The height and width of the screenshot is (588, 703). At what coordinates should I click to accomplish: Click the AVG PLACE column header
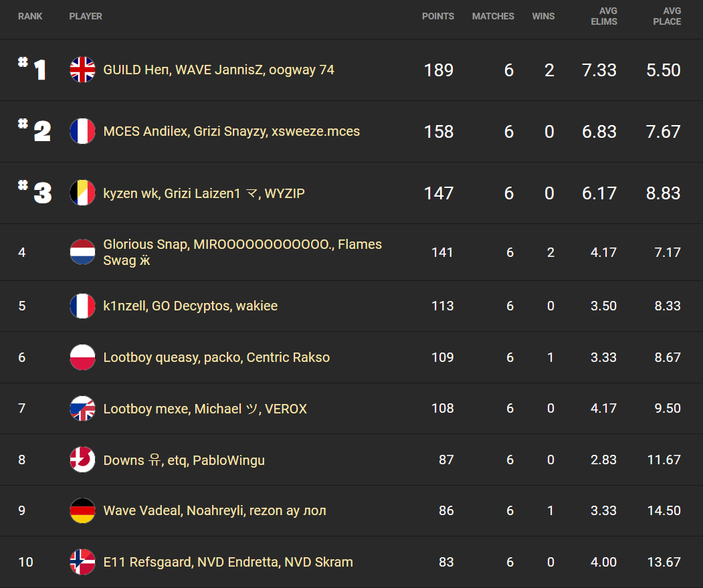pos(666,16)
